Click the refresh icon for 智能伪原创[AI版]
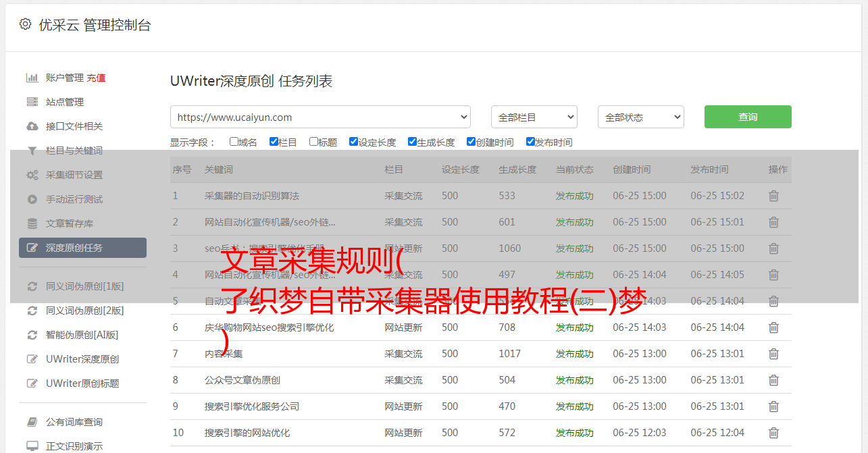This screenshot has height=453, width=868. (32, 335)
